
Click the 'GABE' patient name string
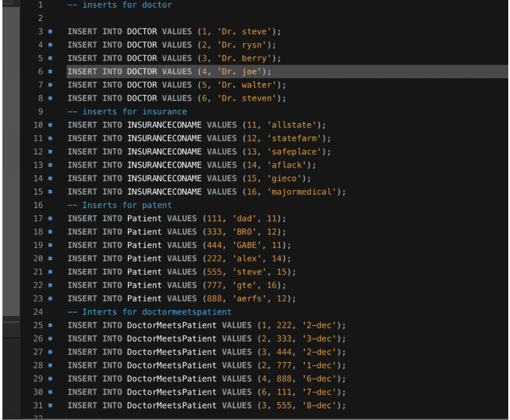point(247,245)
